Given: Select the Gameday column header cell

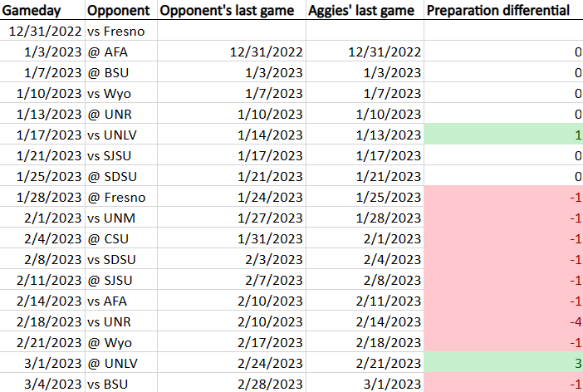Looking at the screenshot, I should 42,10.
